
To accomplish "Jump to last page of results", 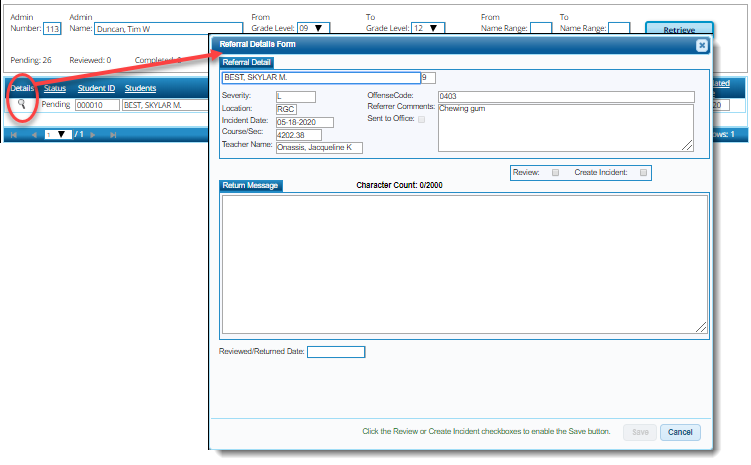I will click(x=112, y=134).
